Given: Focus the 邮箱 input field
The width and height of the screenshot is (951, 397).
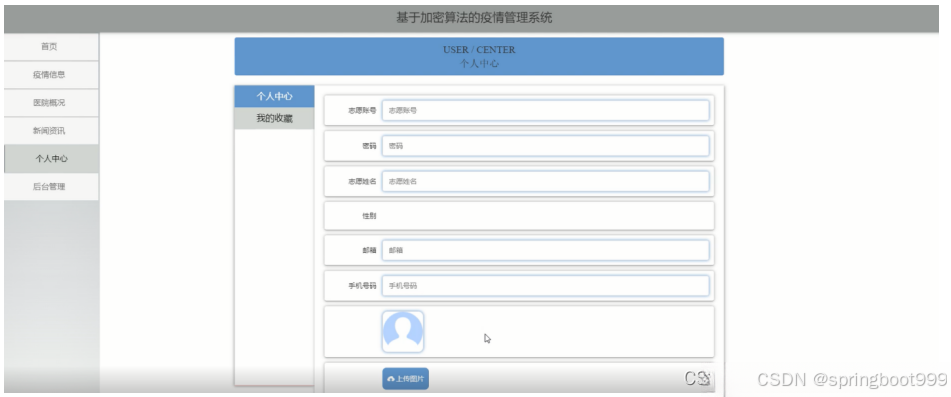Looking at the screenshot, I should [545, 250].
